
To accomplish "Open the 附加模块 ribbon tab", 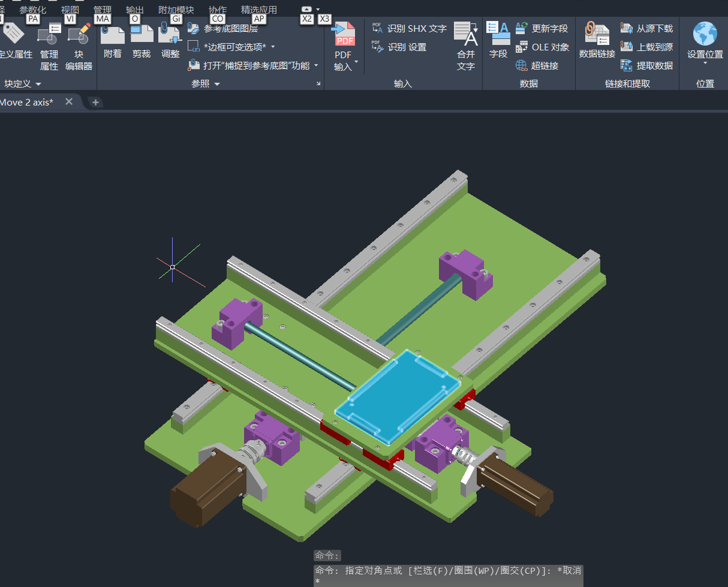I will [x=176, y=10].
